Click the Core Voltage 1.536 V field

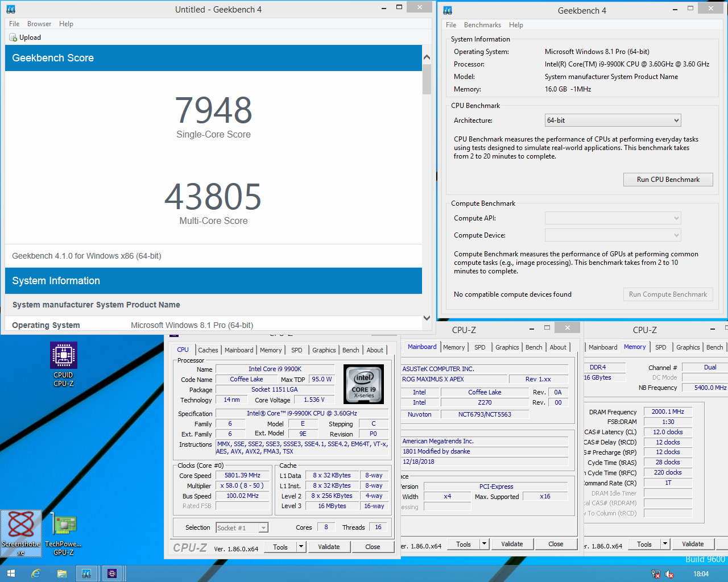[315, 400]
